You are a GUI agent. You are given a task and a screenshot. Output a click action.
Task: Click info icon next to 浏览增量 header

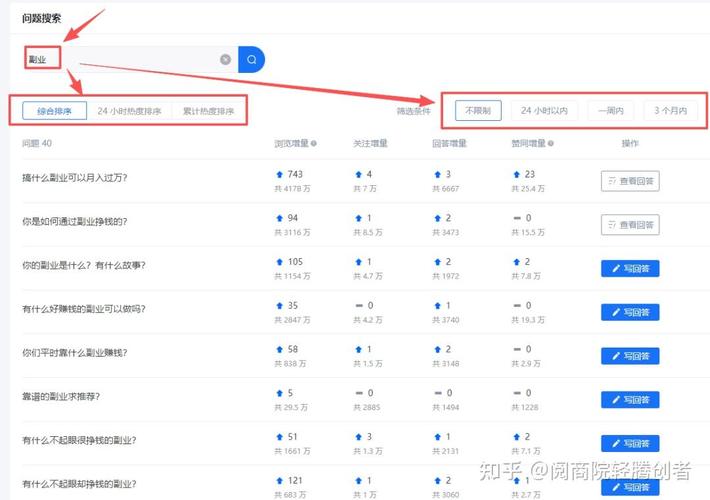pyautogui.click(x=314, y=144)
